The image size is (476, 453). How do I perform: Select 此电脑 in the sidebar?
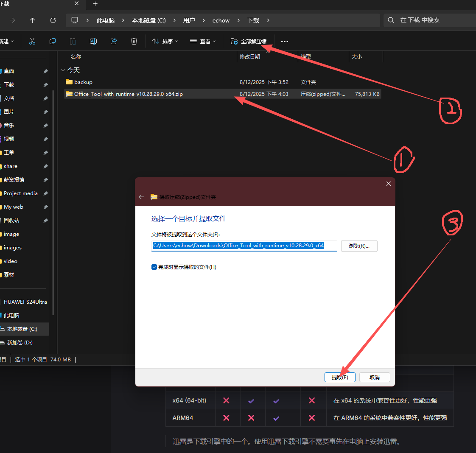coord(11,316)
